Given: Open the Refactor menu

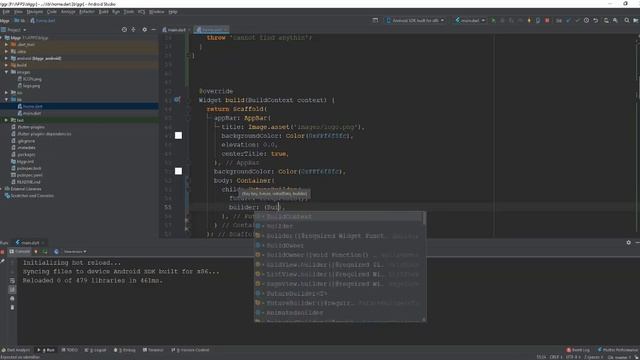Looking at the screenshot, I should (87, 12).
